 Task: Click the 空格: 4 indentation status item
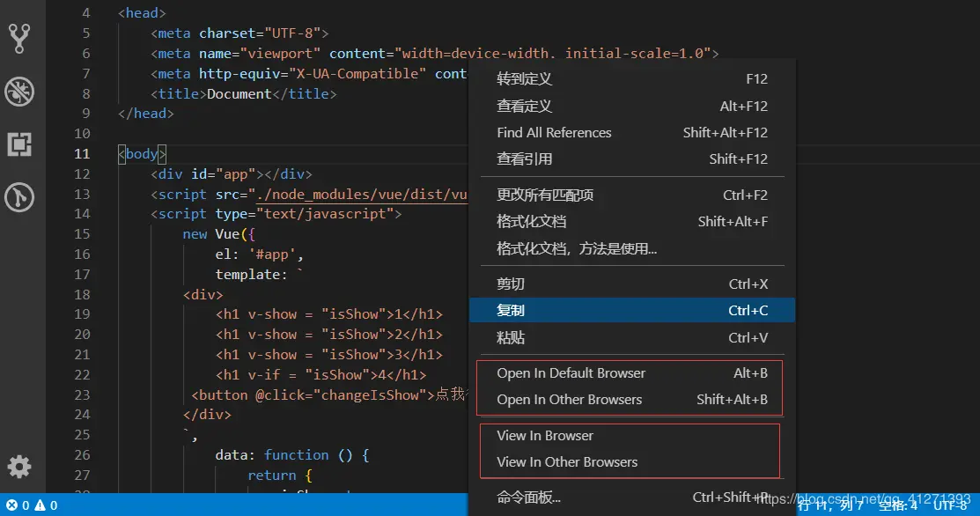coord(898,505)
